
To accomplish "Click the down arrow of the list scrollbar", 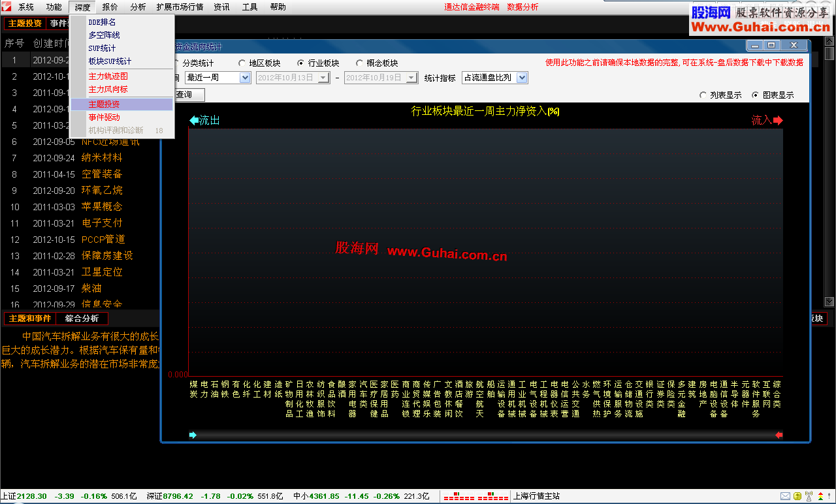I will click(x=829, y=302).
